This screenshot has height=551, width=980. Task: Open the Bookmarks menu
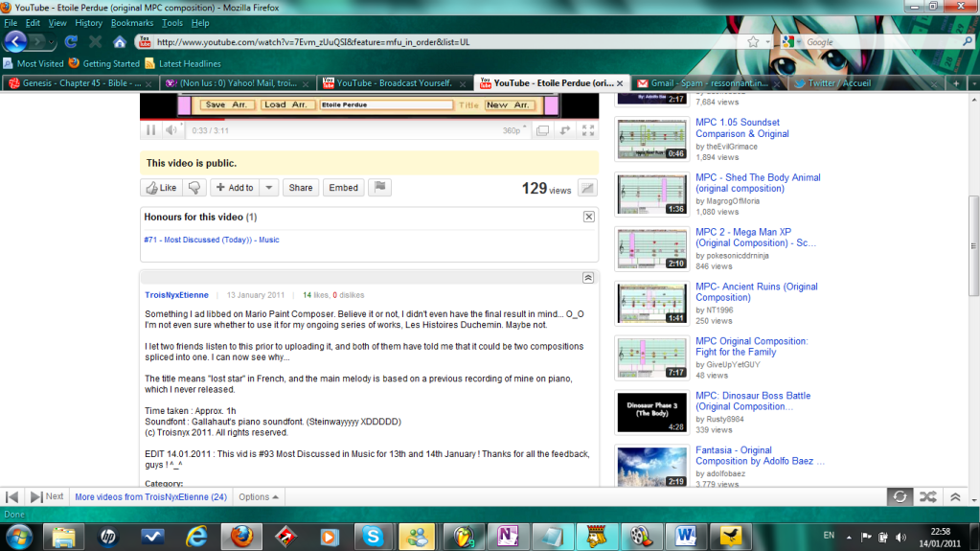tap(132, 23)
